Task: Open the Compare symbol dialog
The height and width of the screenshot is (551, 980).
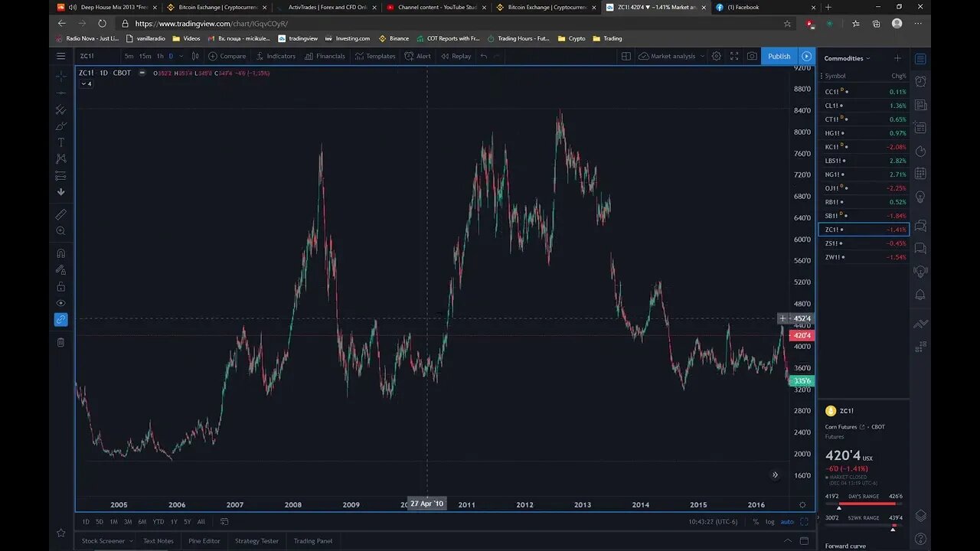Action: pyautogui.click(x=227, y=56)
